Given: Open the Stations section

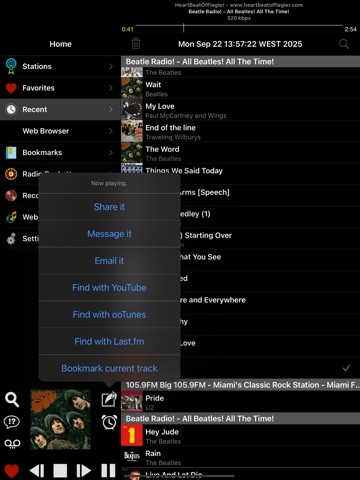Looking at the screenshot, I should 60,66.
